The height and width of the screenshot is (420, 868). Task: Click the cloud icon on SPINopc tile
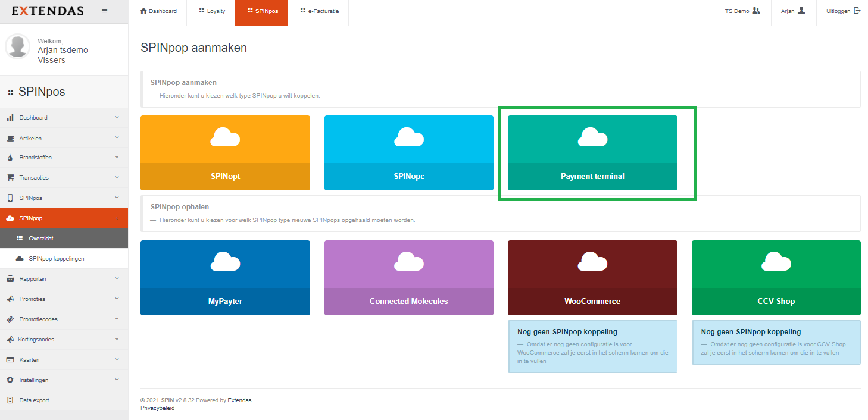click(409, 137)
